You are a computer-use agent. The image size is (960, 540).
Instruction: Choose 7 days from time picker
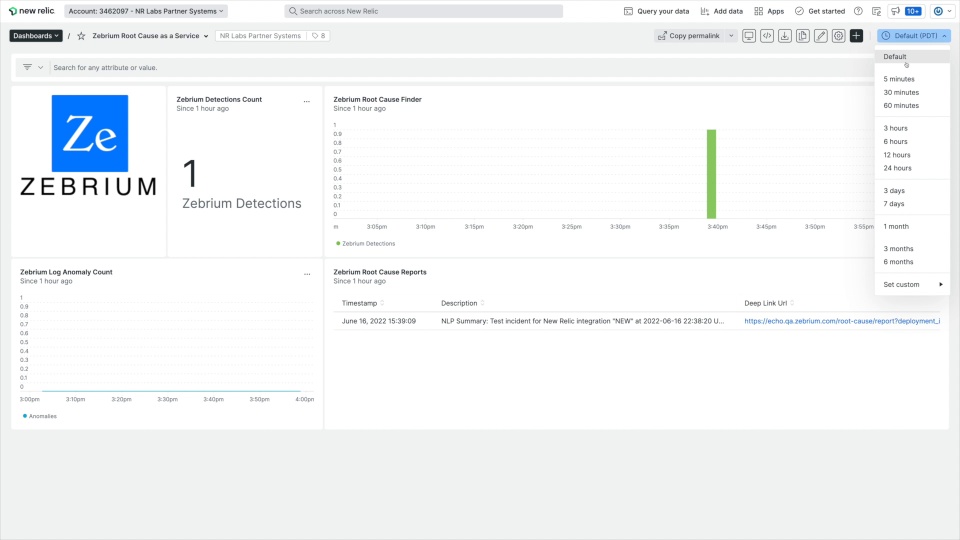(912, 204)
